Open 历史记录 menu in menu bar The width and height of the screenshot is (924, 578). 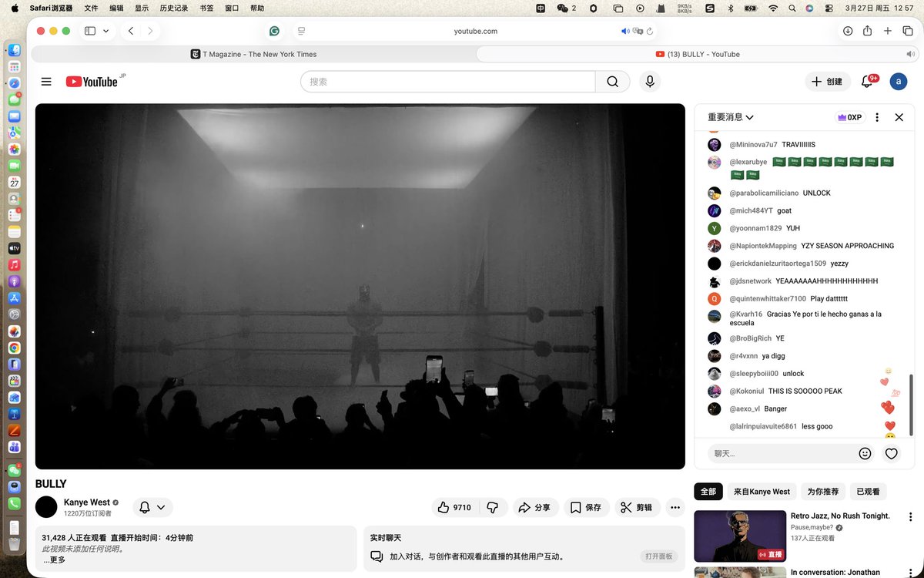(173, 8)
